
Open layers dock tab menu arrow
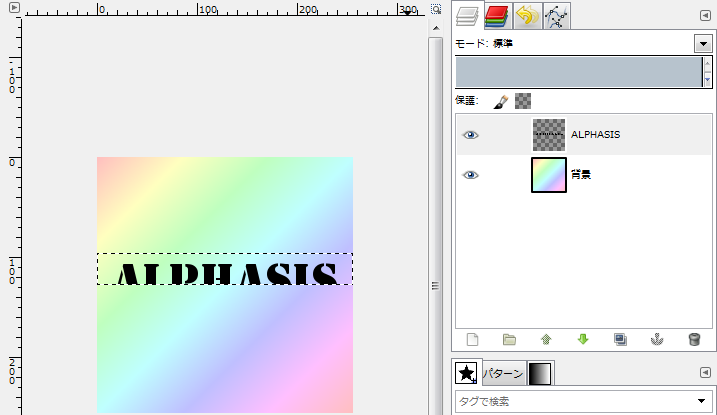click(x=705, y=16)
